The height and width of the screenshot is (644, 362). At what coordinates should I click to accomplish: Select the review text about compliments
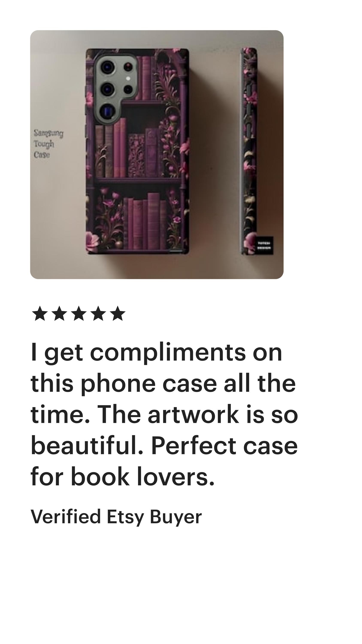164,414
